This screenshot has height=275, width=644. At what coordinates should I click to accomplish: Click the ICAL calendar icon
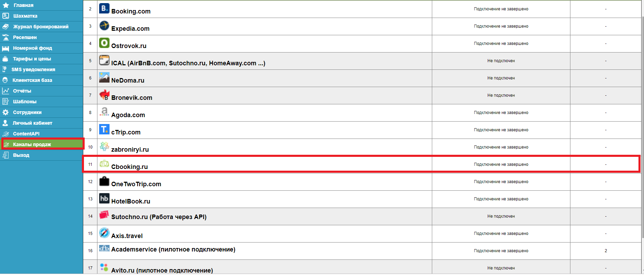click(104, 60)
